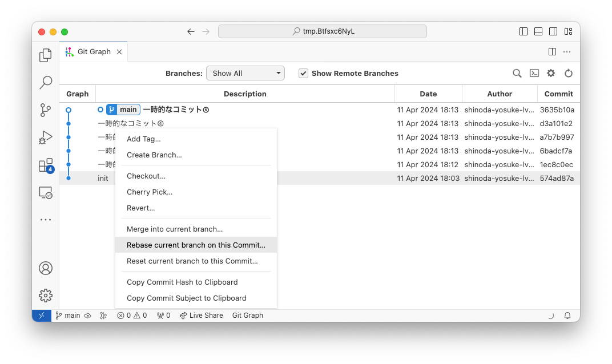Choose Copy Commit Hash to Clipboard
This screenshot has height=364, width=612.
[x=196, y=282]
